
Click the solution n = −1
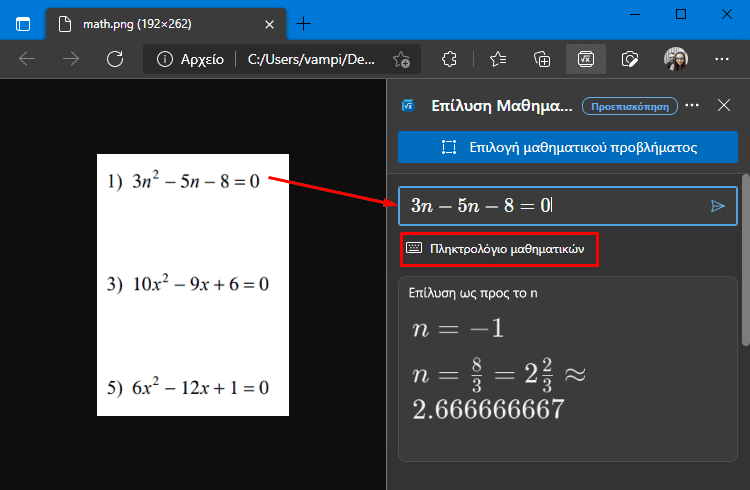(x=458, y=329)
